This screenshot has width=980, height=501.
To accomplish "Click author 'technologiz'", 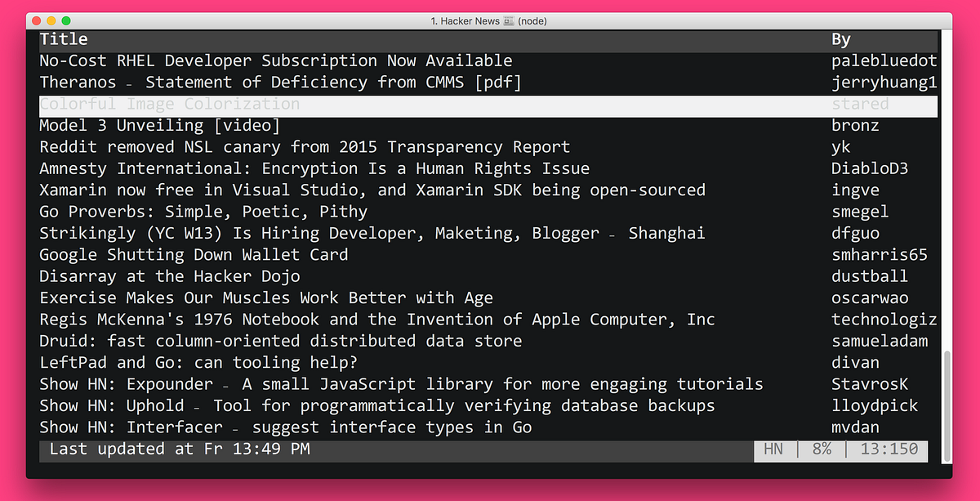I will [x=884, y=319].
